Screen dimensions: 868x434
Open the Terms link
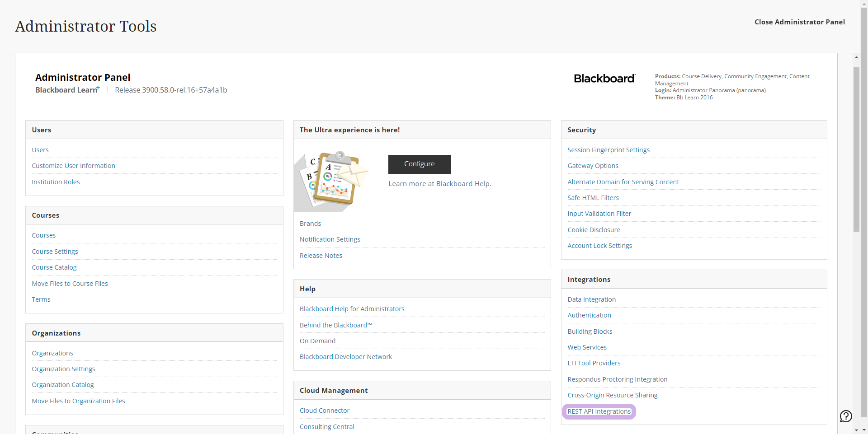(x=41, y=299)
